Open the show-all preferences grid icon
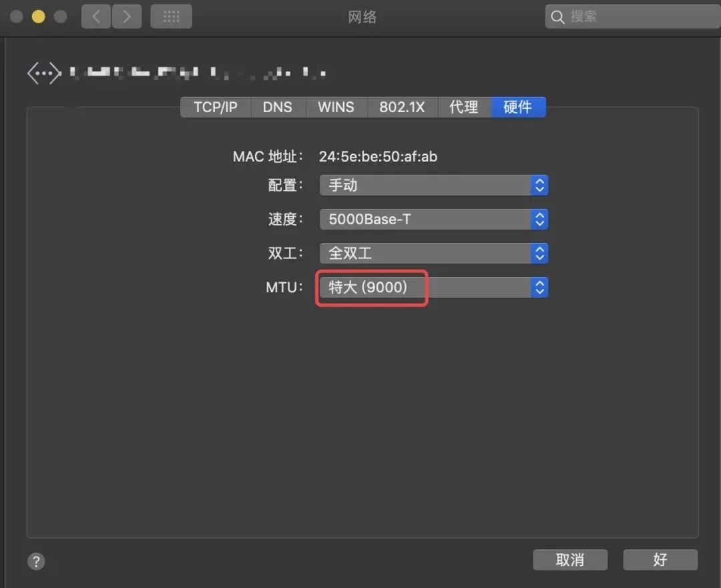 click(171, 16)
